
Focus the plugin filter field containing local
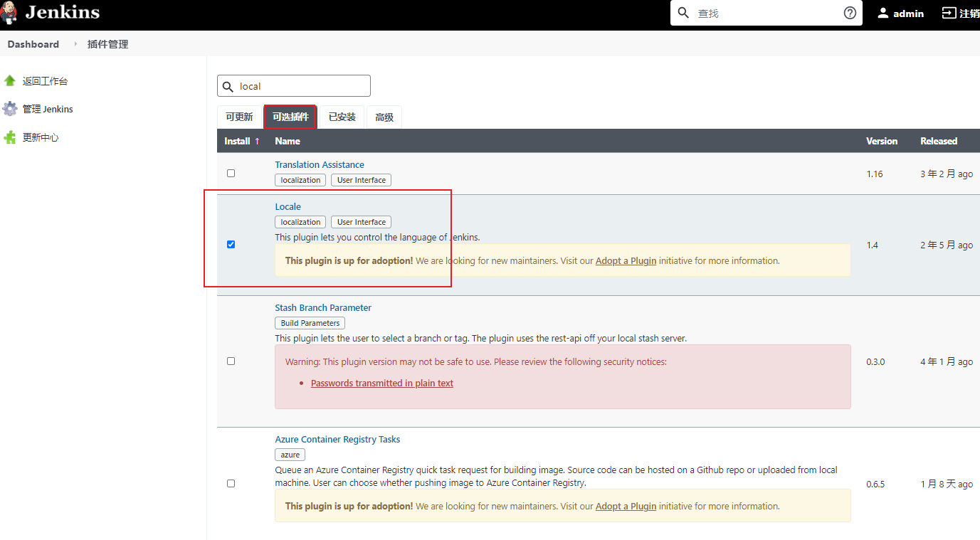coord(294,86)
